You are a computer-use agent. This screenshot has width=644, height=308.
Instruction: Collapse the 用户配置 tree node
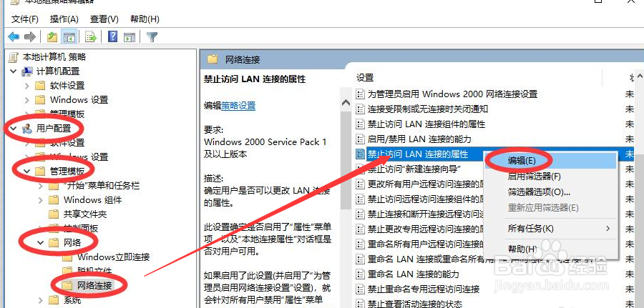tap(14, 129)
